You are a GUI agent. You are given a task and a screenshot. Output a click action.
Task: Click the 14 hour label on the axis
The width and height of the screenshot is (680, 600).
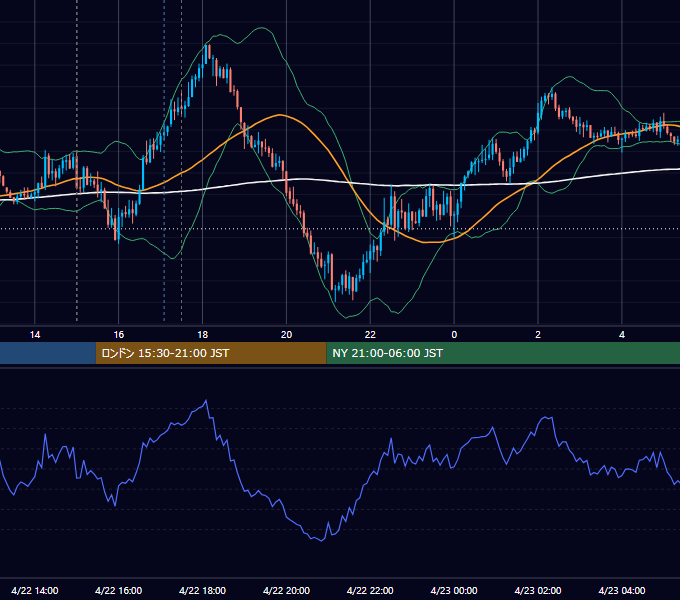[x=35, y=335]
